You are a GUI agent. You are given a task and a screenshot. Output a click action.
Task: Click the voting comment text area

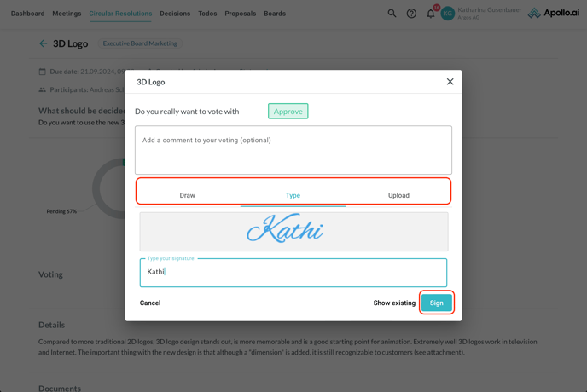point(293,150)
